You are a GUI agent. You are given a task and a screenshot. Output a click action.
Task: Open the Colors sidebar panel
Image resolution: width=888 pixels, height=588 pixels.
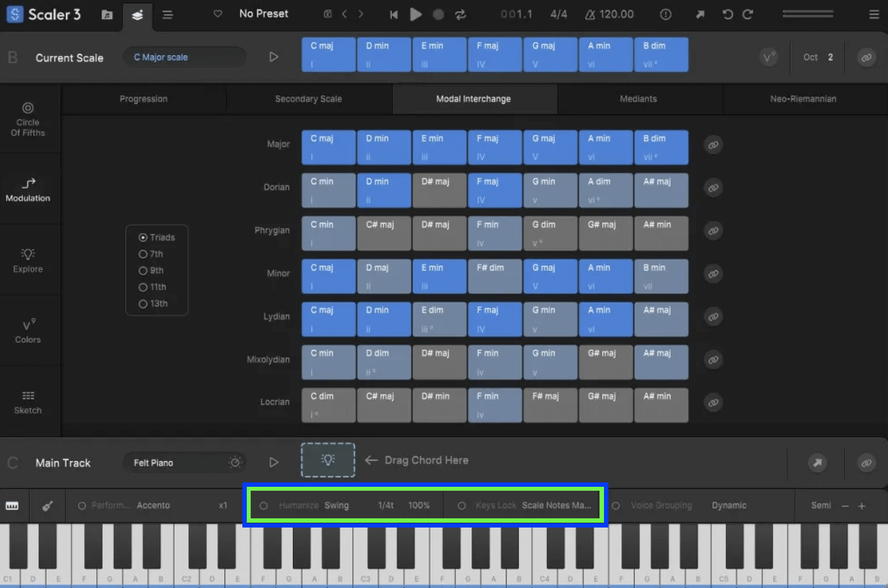tap(28, 331)
